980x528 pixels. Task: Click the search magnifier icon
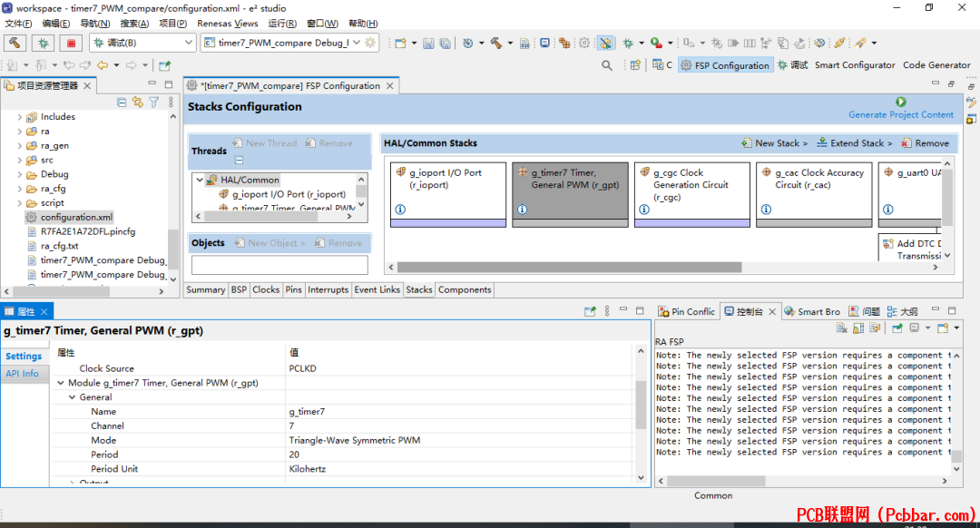tap(607, 65)
